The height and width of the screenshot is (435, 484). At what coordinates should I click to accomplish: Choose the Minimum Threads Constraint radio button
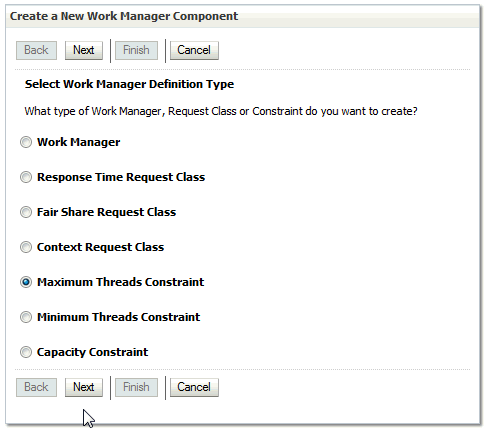26,317
